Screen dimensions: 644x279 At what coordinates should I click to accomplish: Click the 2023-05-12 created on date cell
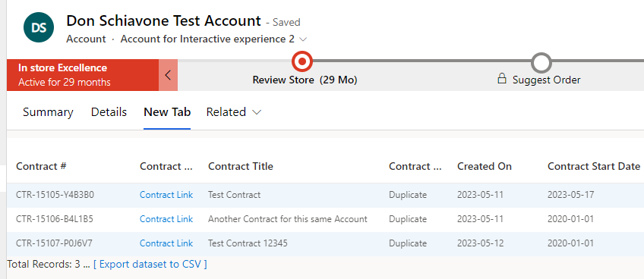(x=481, y=243)
